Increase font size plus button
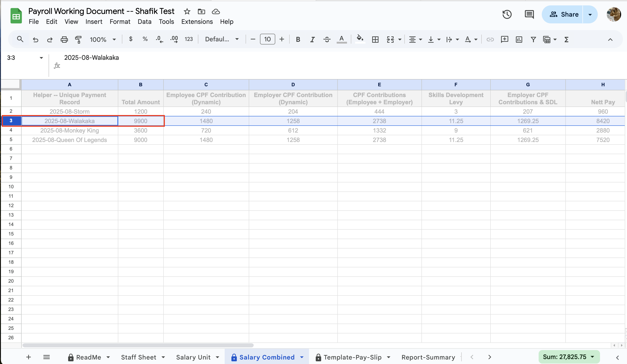The width and height of the screenshot is (627, 364). click(x=282, y=39)
